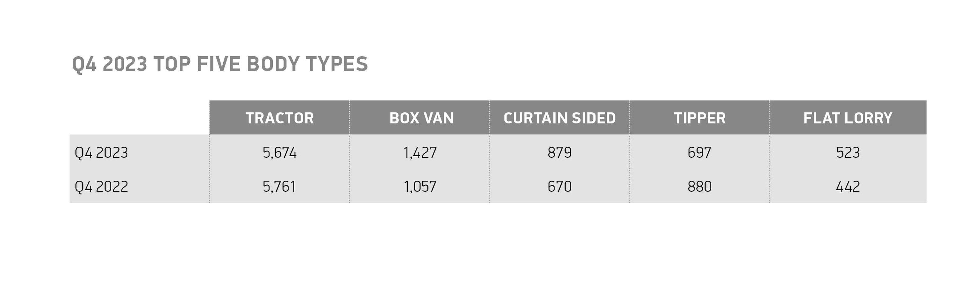This screenshot has height=286, width=980.
Task: Click the word BODY in the heading
Action: point(273,64)
